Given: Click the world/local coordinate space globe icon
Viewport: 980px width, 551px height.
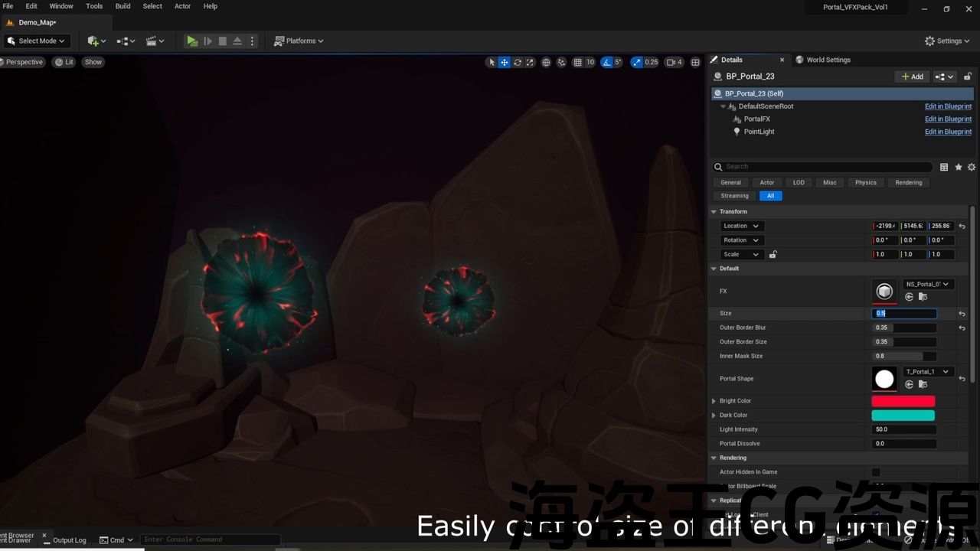Looking at the screenshot, I should coord(546,62).
